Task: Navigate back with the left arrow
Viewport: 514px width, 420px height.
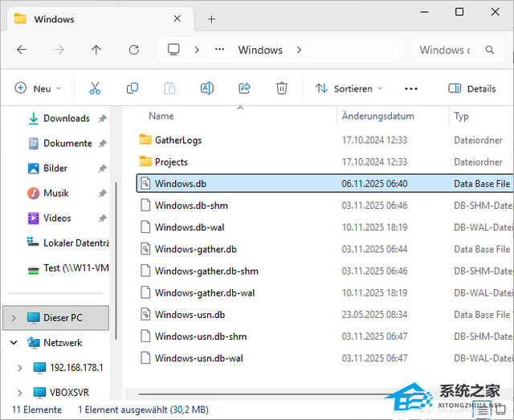Action: coord(22,50)
